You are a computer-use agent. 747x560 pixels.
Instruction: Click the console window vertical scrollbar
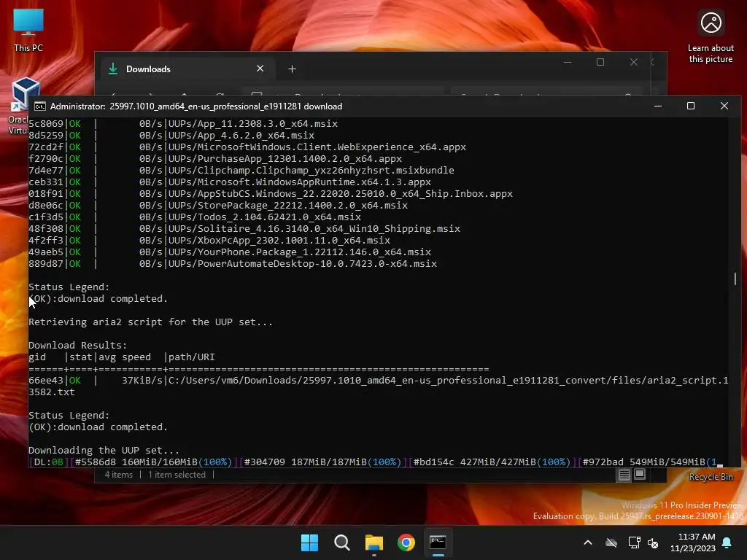click(735, 279)
